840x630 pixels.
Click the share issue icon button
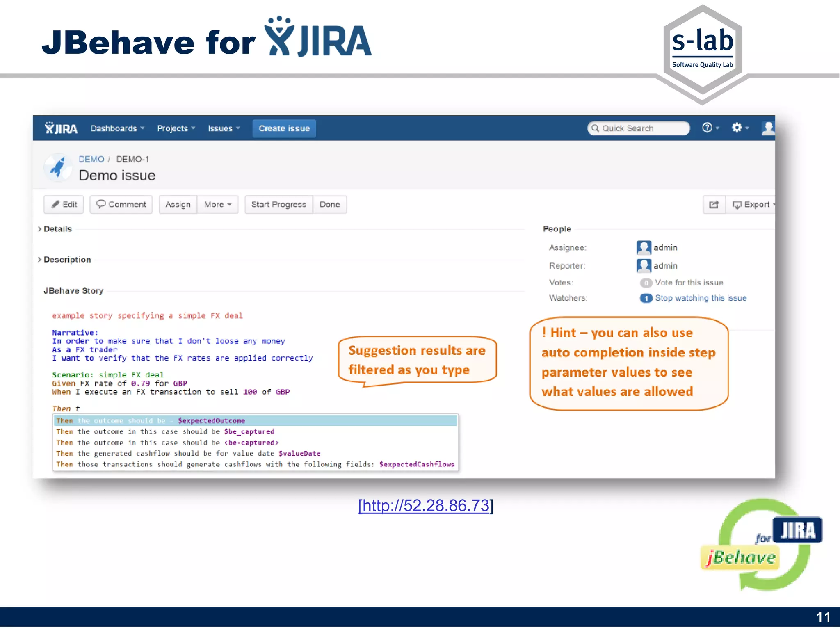coord(714,205)
